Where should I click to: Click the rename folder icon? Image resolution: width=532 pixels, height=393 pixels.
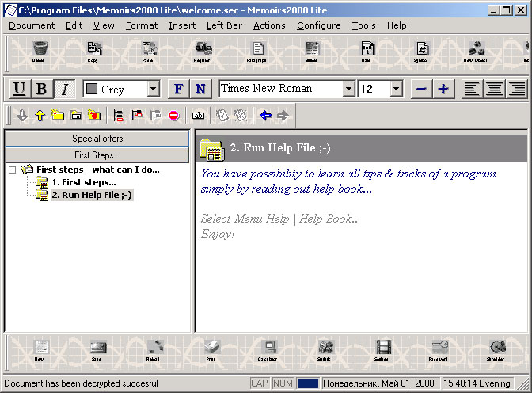76,116
